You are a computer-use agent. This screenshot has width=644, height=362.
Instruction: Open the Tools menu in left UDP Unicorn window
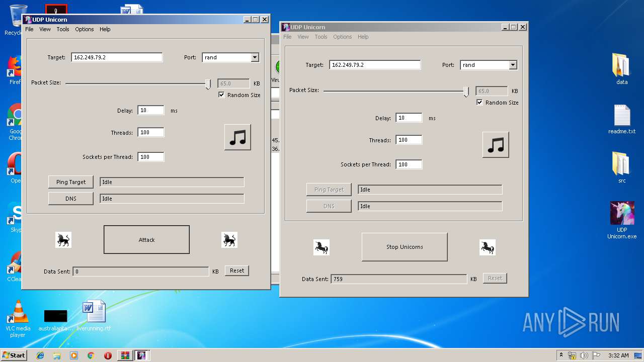pyautogui.click(x=63, y=29)
